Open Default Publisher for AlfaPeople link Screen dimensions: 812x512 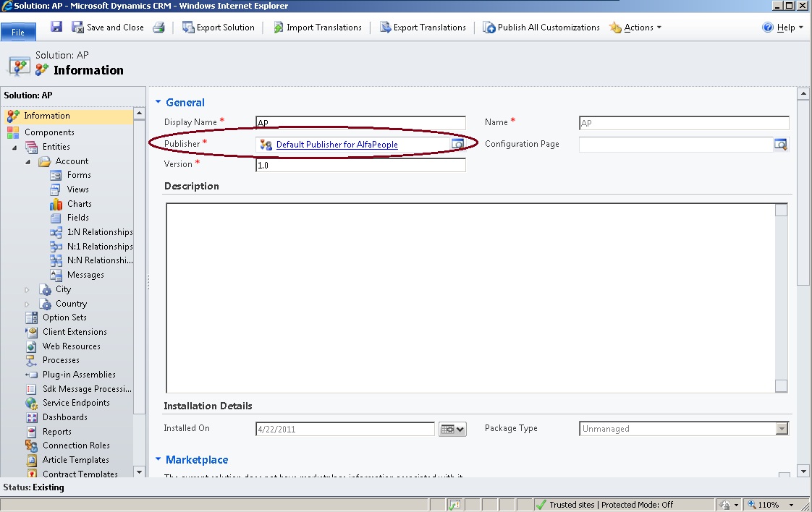coord(337,145)
